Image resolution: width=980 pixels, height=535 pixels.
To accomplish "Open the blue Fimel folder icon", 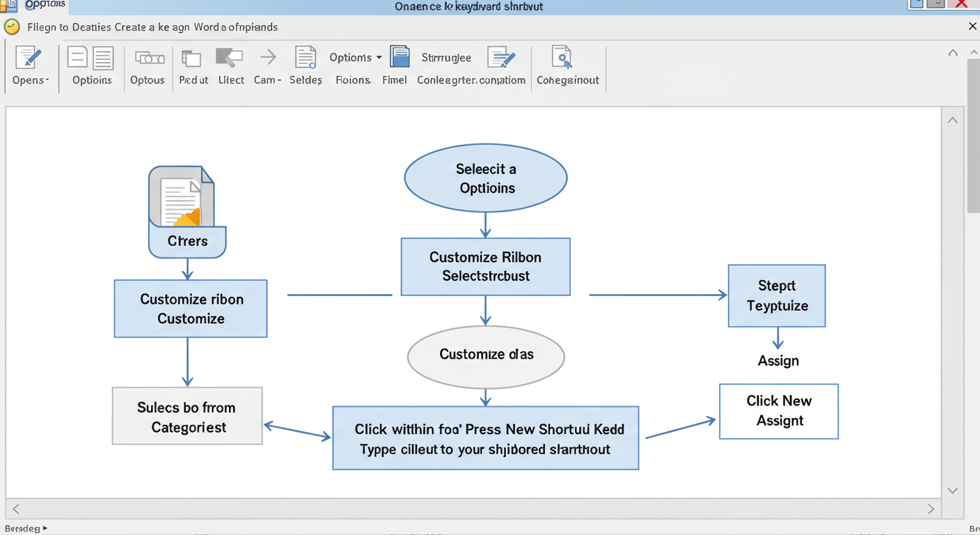I will [400, 57].
